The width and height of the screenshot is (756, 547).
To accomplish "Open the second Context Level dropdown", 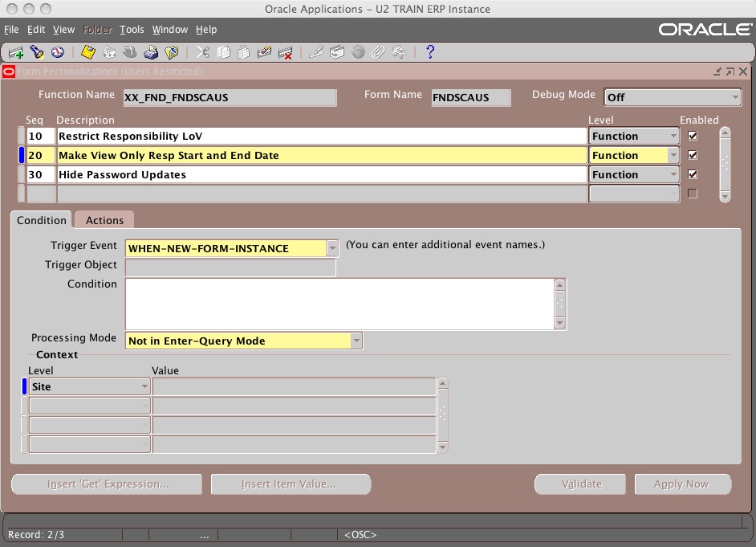I will (144, 406).
